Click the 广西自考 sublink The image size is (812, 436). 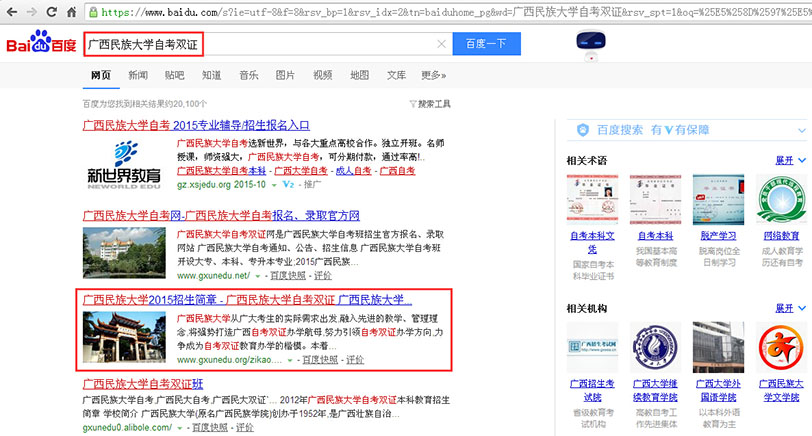(x=398, y=171)
